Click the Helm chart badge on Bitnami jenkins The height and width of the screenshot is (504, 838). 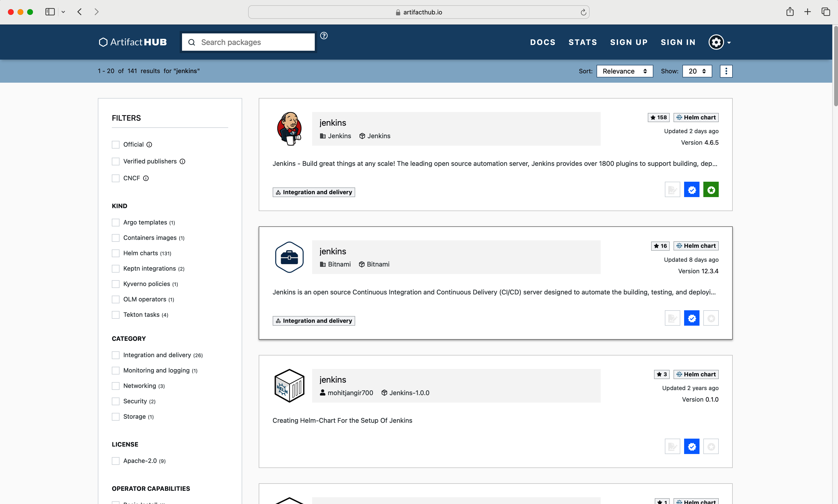695,246
